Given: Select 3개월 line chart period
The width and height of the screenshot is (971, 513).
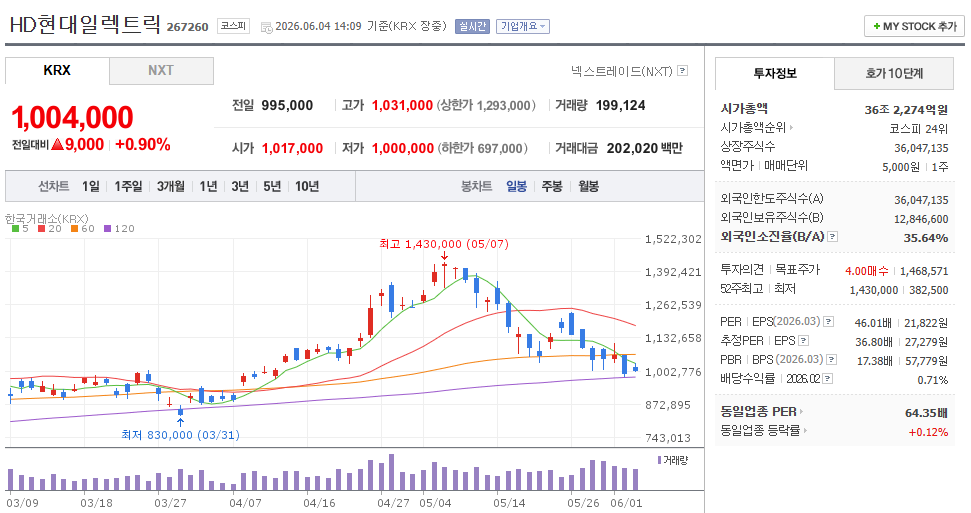Looking at the screenshot, I should (x=170, y=186).
